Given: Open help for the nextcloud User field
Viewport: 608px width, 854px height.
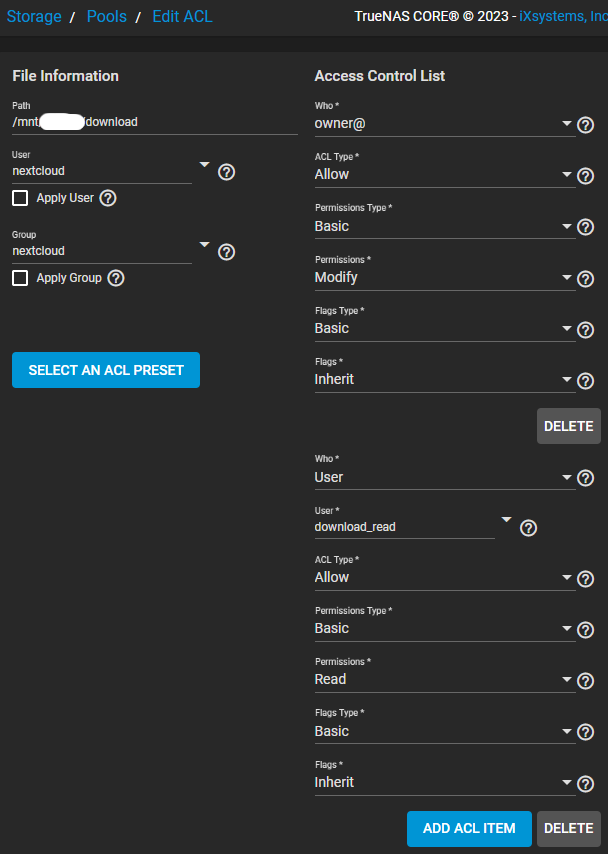Looking at the screenshot, I should pyautogui.click(x=226, y=172).
